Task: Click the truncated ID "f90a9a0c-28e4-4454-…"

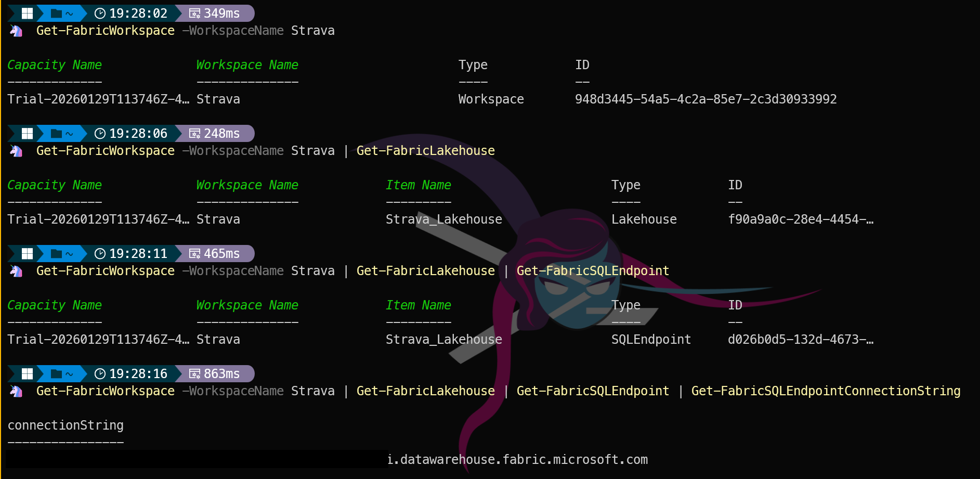Action: (801, 219)
